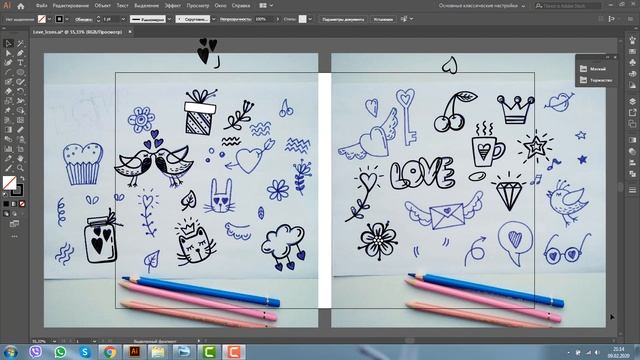Click the Обводка stroke label link
This screenshot has height=360, width=640.
(84, 19)
